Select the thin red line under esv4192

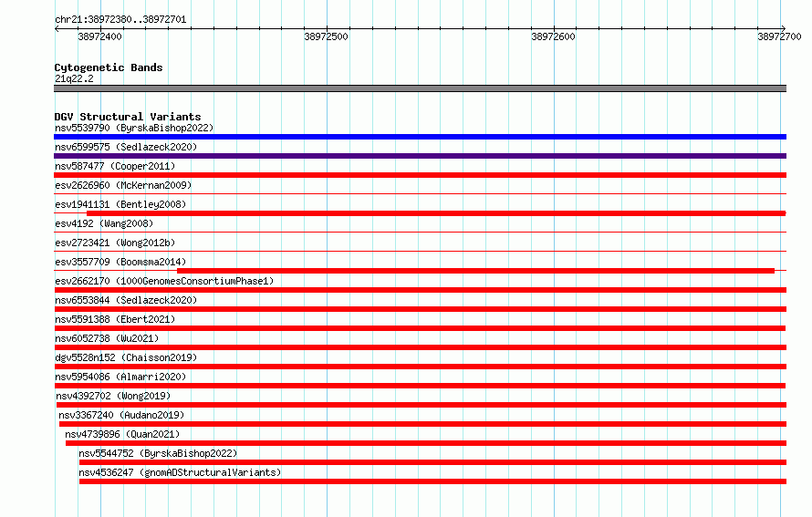(x=420, y=232)
